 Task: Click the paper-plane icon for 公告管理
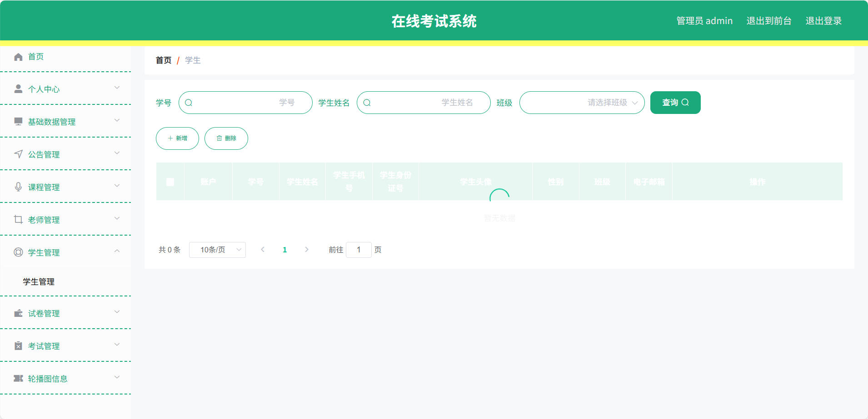18,154
